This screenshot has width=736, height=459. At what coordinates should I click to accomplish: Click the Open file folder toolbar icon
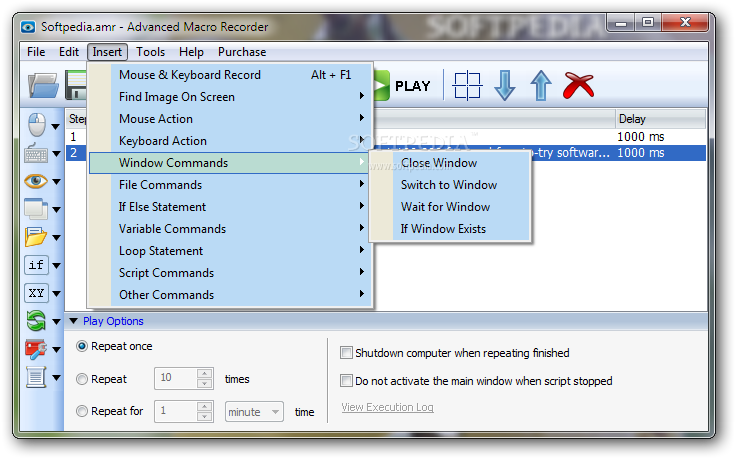(43, 85)
